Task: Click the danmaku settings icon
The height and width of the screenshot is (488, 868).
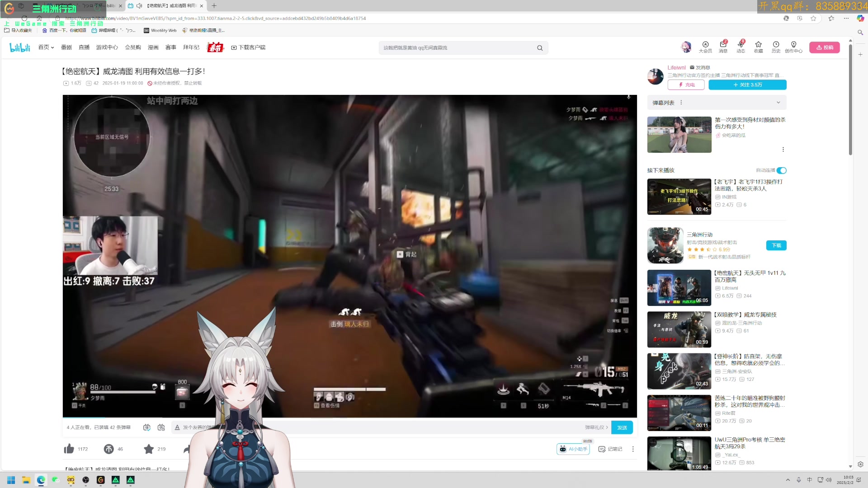Action: [x=161, y=427]
